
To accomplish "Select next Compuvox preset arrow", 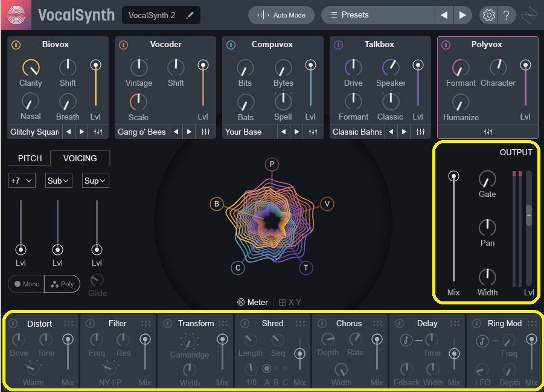I will (x=297, y=132).
